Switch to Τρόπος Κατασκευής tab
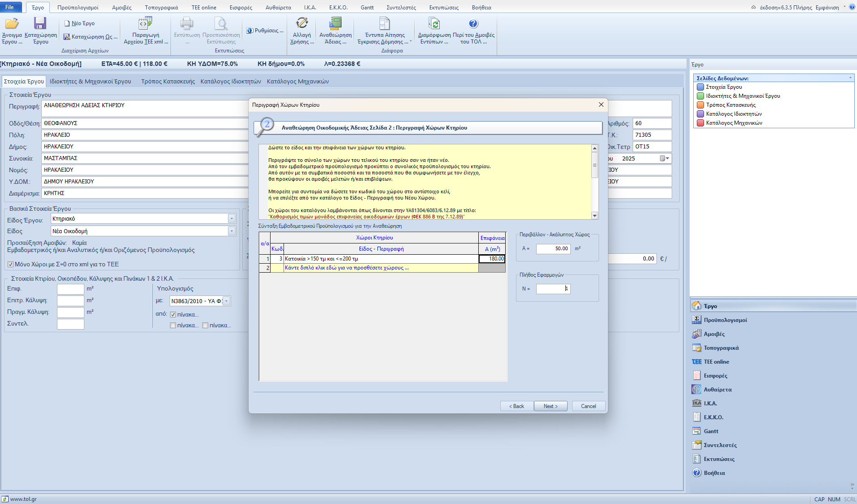Image resolution: width=857 pixels, height=504 pixels. pos(168,82)
